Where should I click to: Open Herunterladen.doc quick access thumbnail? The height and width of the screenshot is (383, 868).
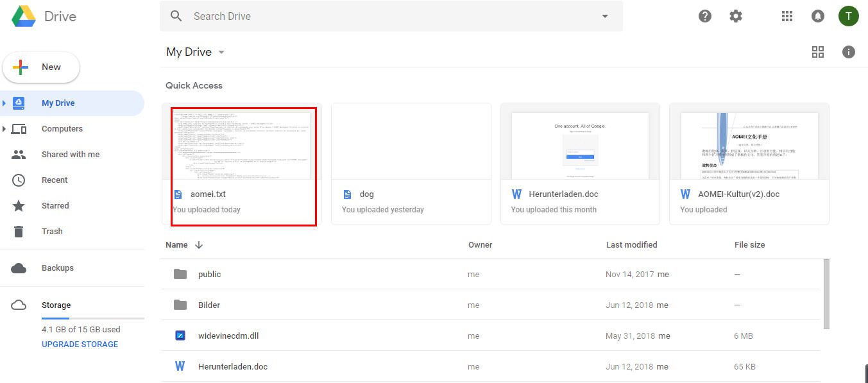[x=580, y=145]
